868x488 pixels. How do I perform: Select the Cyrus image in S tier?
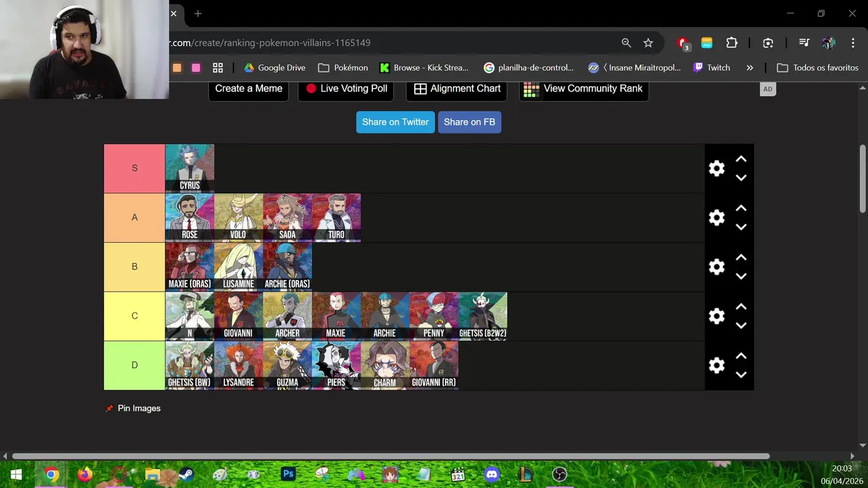tap(190, 168)
